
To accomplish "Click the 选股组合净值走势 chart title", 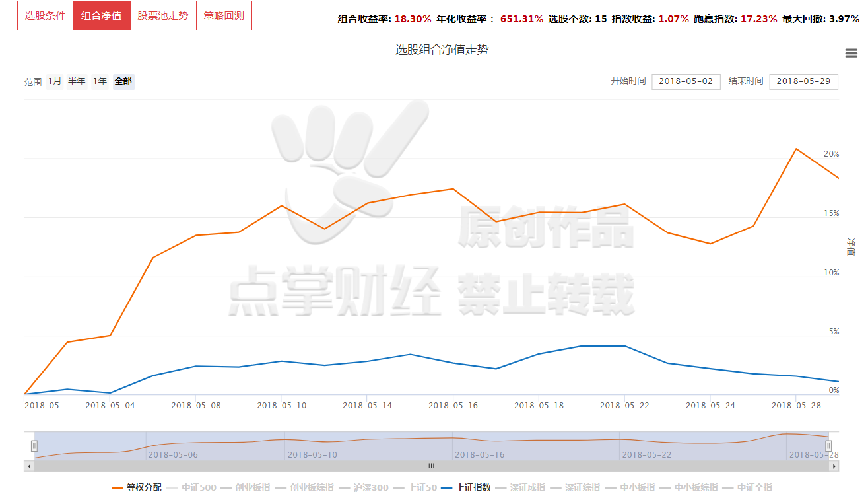I will click(x=442, y=50).
